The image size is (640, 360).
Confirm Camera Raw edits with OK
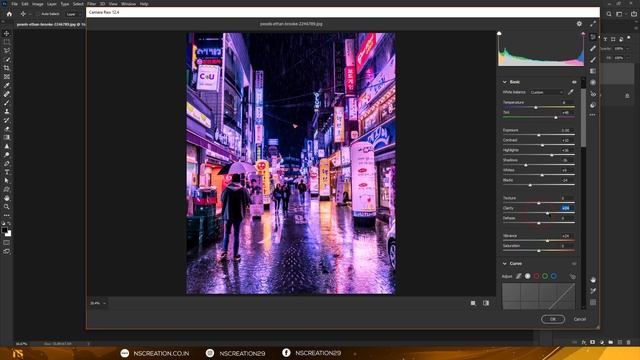pyautogui.click(x=553, y=319)
